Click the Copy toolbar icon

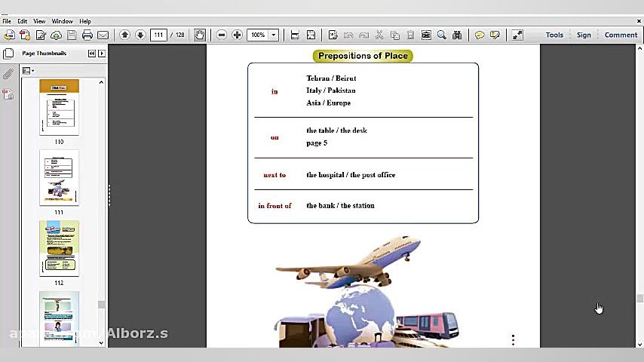point(395,35)
